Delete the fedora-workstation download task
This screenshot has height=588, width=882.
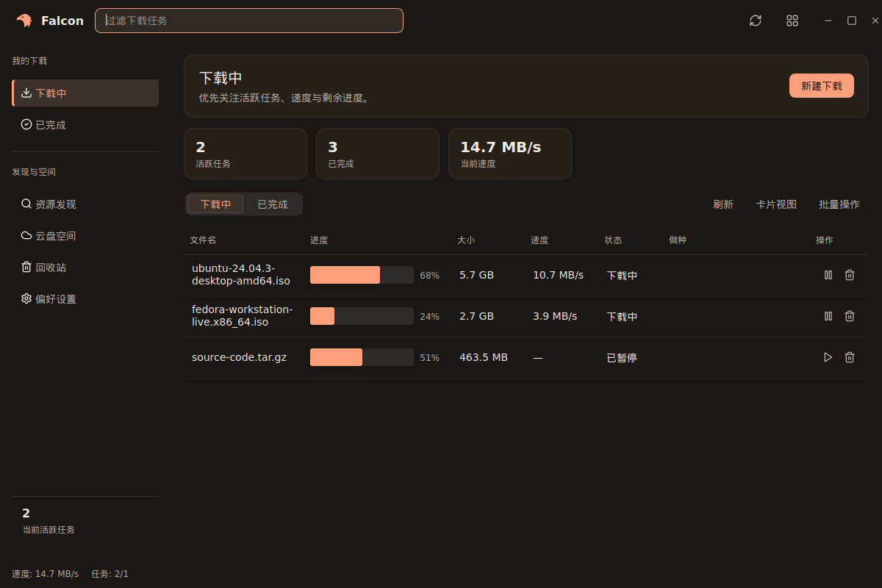click(x=850, y=316)
